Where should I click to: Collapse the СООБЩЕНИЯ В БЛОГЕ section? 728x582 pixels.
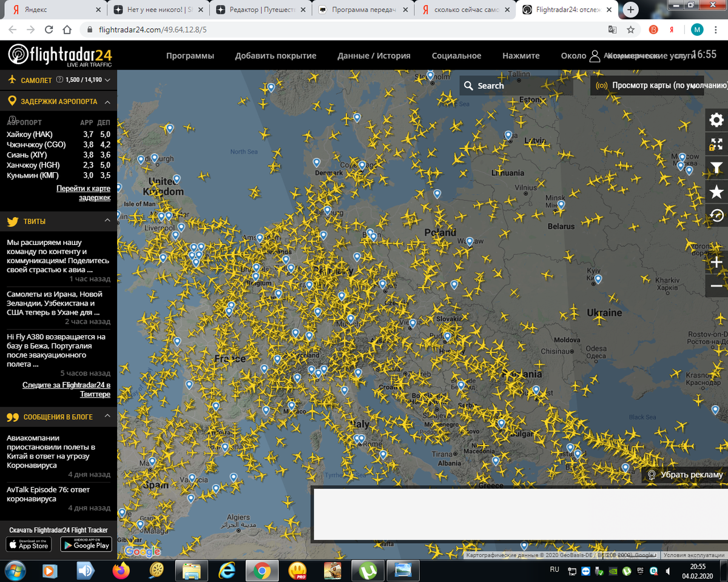point(107,416)
